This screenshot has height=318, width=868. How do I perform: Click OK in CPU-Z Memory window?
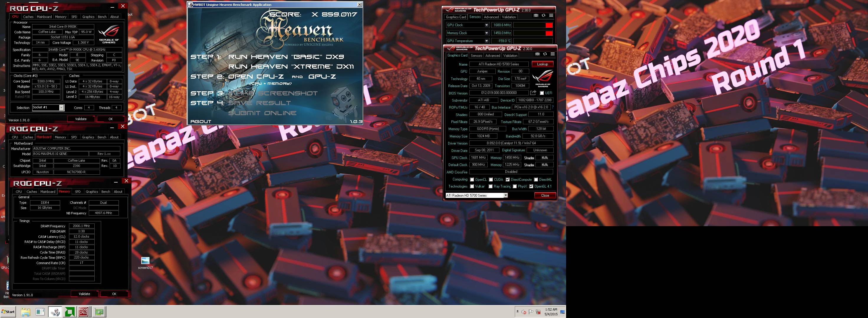114,294
